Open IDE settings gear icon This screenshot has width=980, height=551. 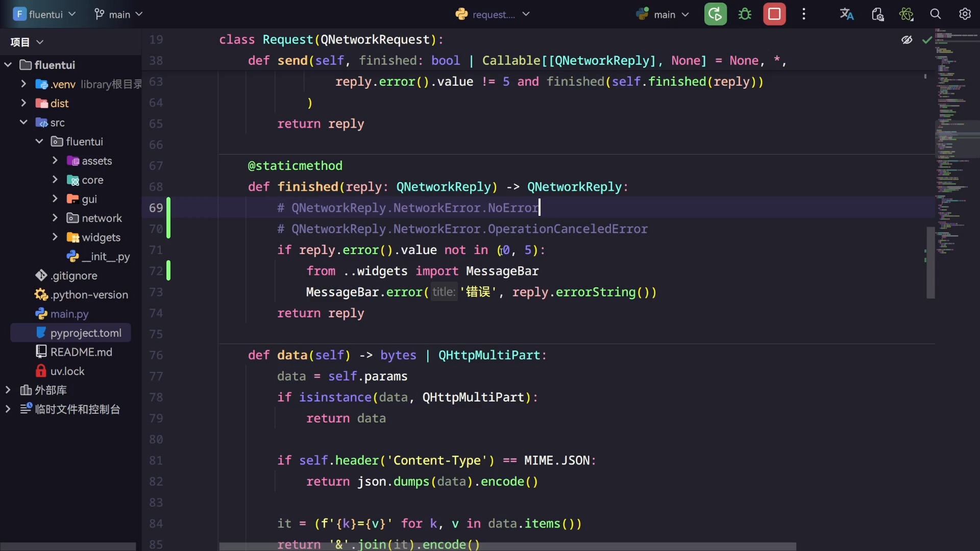[x=965, y=14]
